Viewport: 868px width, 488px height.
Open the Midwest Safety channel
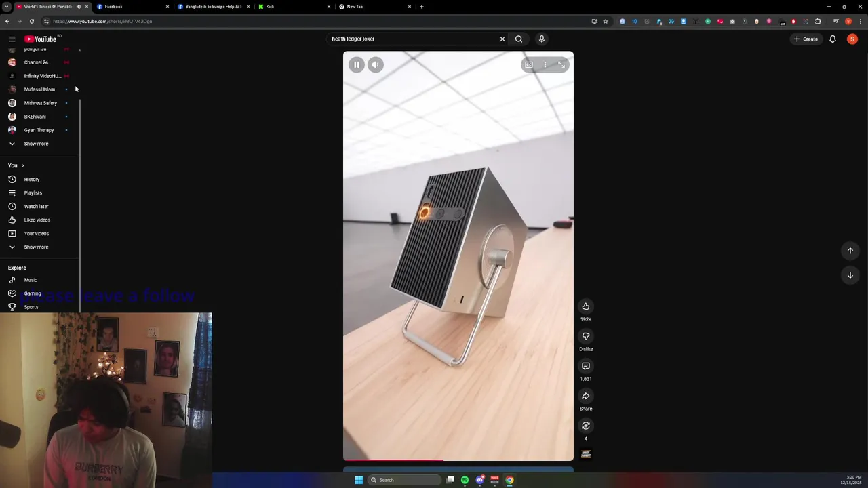(x=39, y=103)
